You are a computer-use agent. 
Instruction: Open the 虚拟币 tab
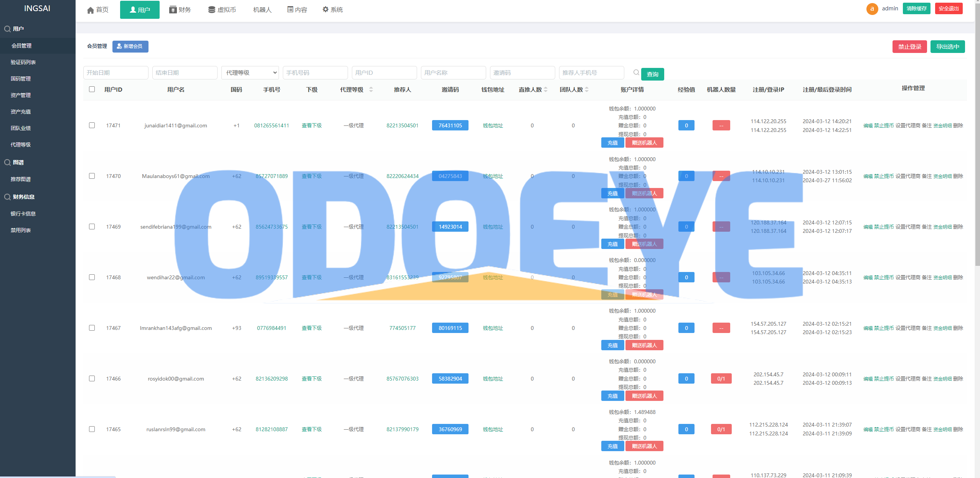click(x=222, y=10)
